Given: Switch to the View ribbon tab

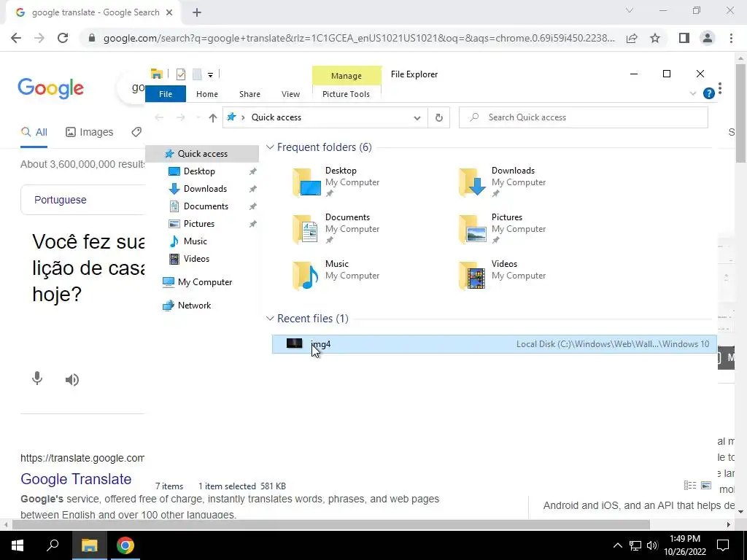Looking at the screenshot, I should click(290, 94).
